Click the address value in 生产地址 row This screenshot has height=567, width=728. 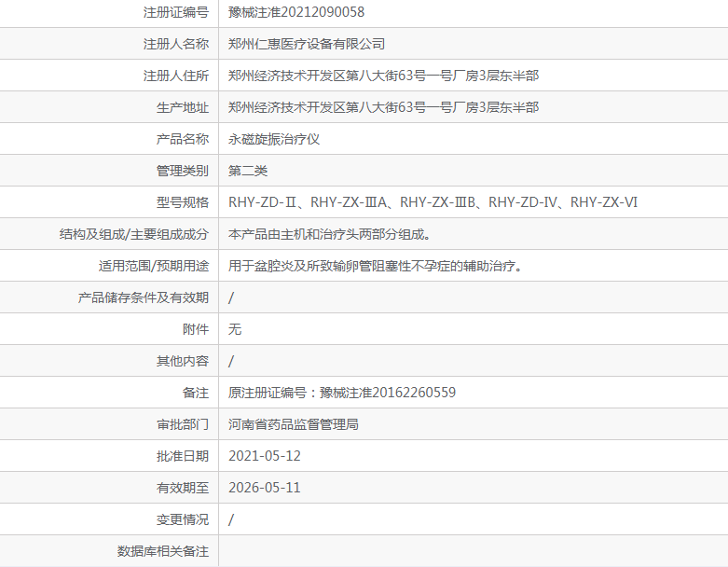pos(383,107)
